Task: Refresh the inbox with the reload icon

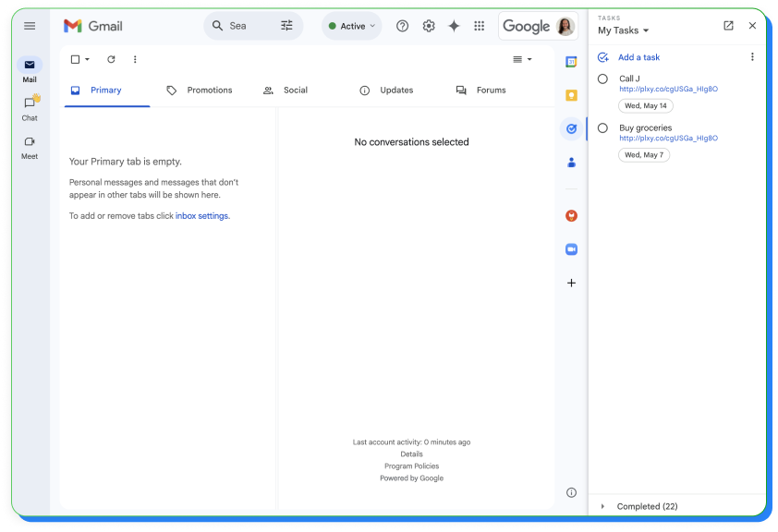Action: [x=111, y=58]
